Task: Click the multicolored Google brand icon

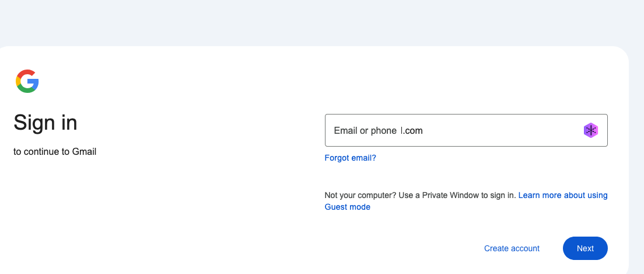Action: point(27,81)
